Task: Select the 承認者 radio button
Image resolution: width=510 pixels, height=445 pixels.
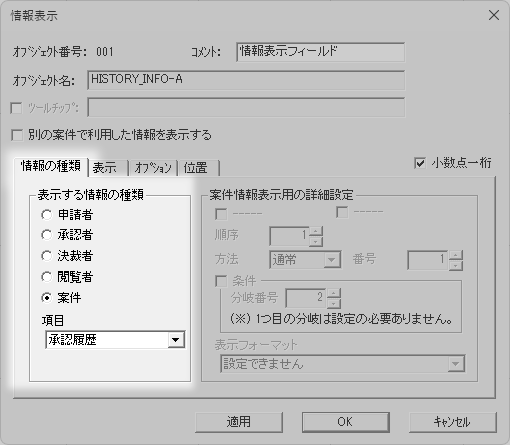Action: (47, 235)
